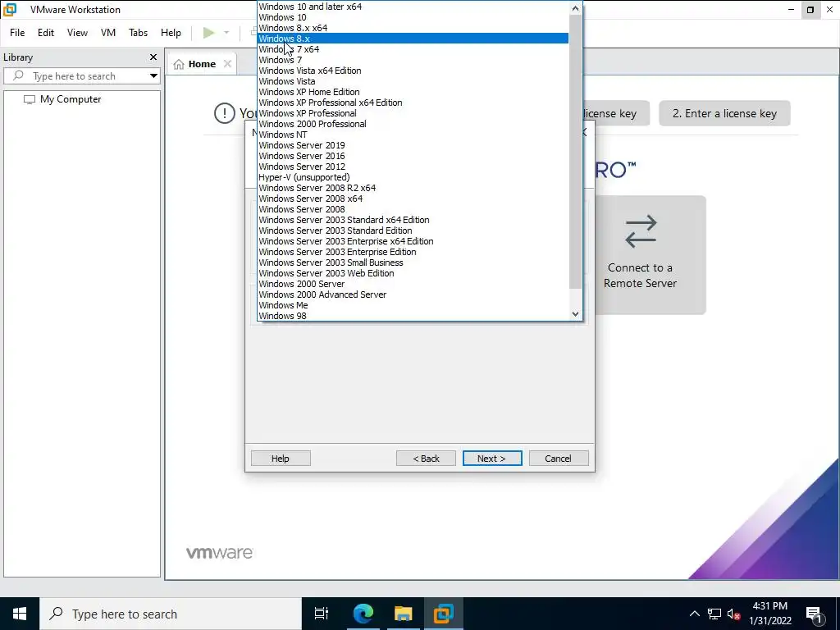Choose Windows Server 2003 Small Business
Image resolution: width=840 pixels, height=630 pixels.
[x=413, y=262]
